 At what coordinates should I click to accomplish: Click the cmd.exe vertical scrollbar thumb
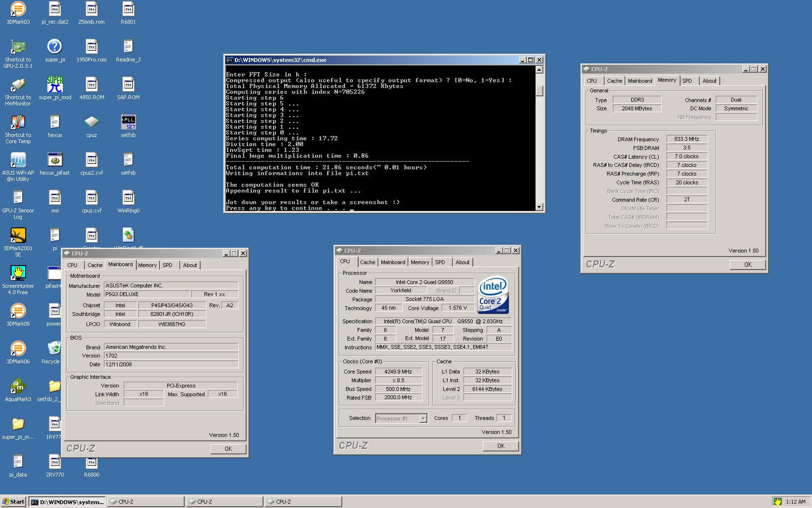pyautogui.click(x=539, y=90)
